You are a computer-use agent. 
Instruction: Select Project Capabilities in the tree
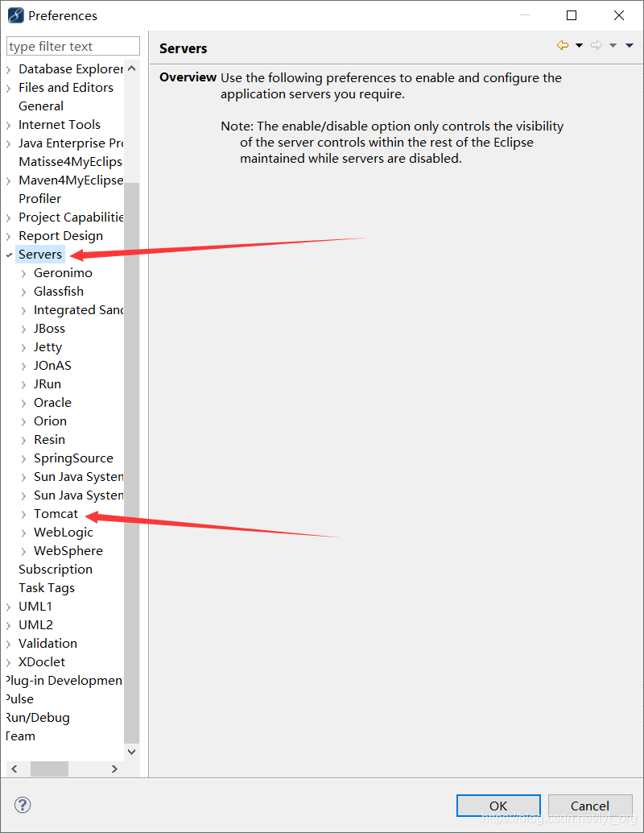71,218
